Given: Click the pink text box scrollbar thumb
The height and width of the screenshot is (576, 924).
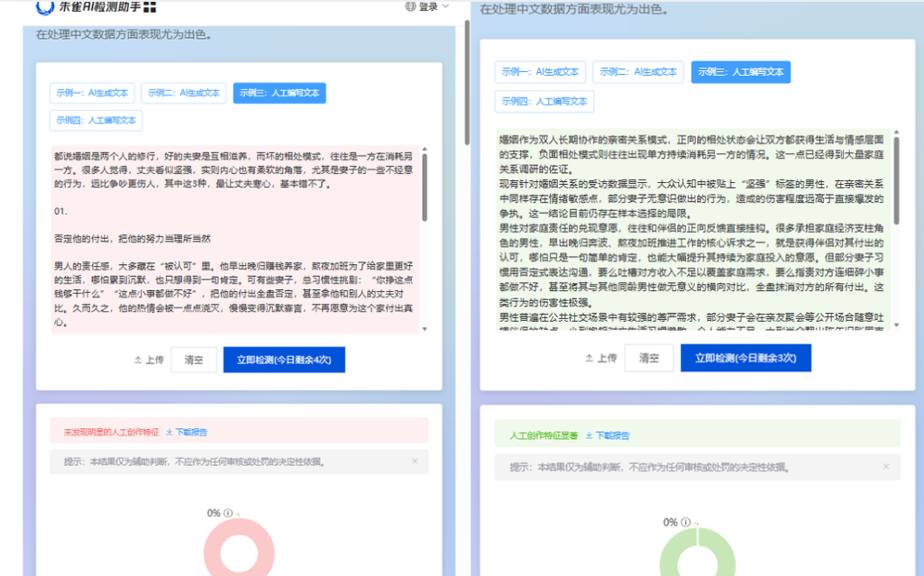Looking at the screenshot, I should tap(425, 187).
